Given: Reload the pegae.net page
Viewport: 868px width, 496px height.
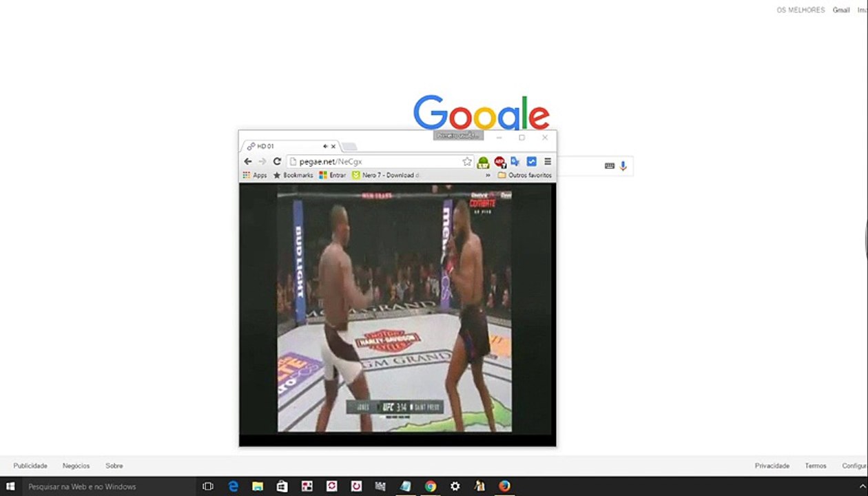Looking at the screenshot, I should [277, 161].
